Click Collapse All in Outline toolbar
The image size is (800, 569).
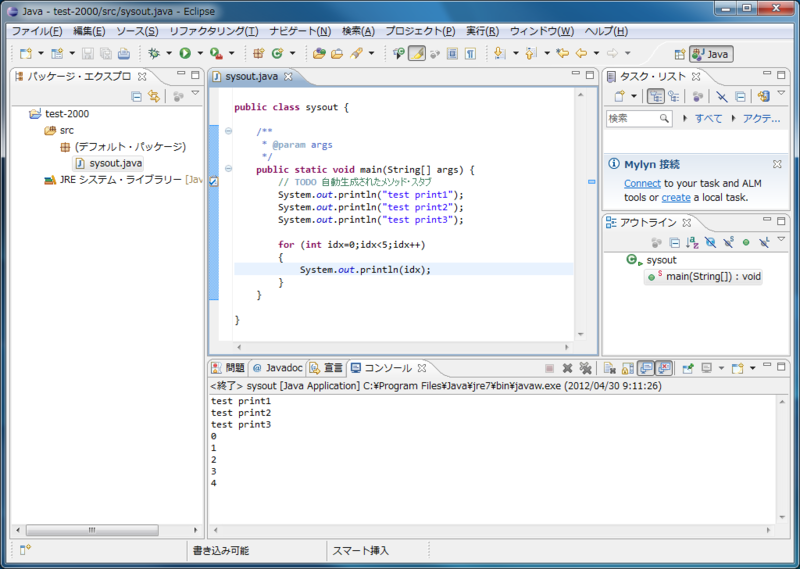(674, 242)
